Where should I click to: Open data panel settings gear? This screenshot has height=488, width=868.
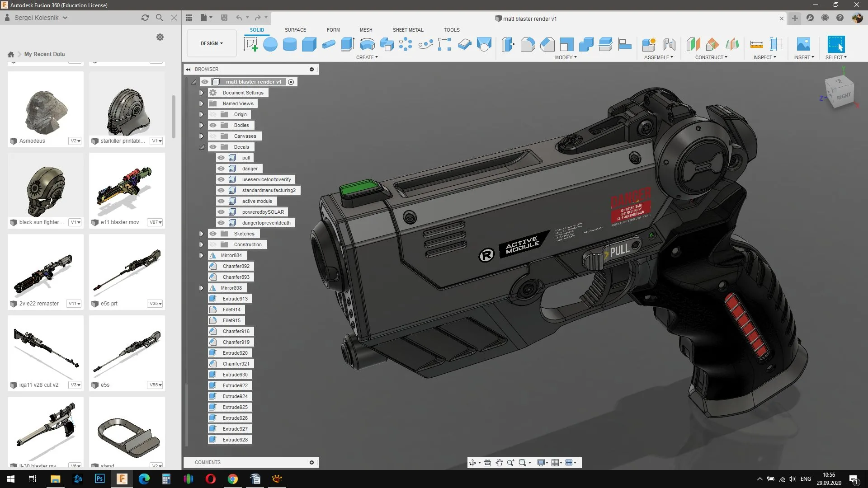point(160,37)
